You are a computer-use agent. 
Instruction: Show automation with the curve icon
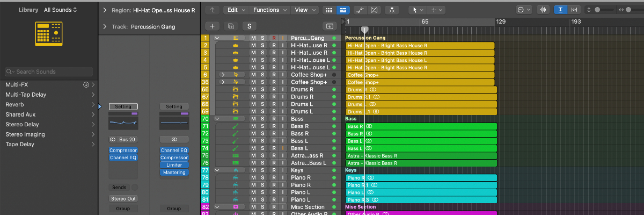coord(360,10)
